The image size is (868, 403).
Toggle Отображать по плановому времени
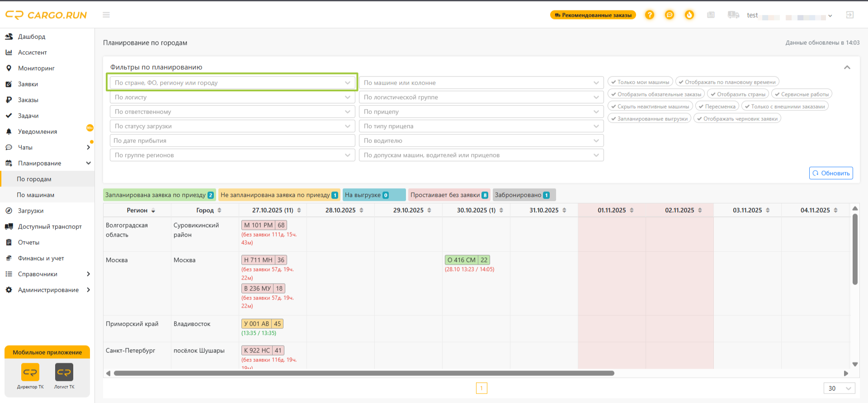tap(727, 82)
